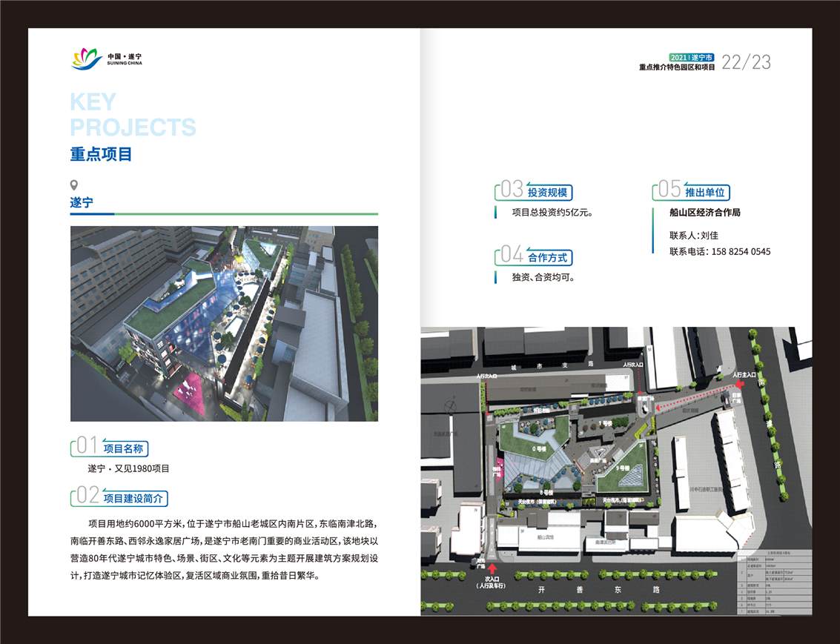Select the 项目建设简介 heading label

133,498
